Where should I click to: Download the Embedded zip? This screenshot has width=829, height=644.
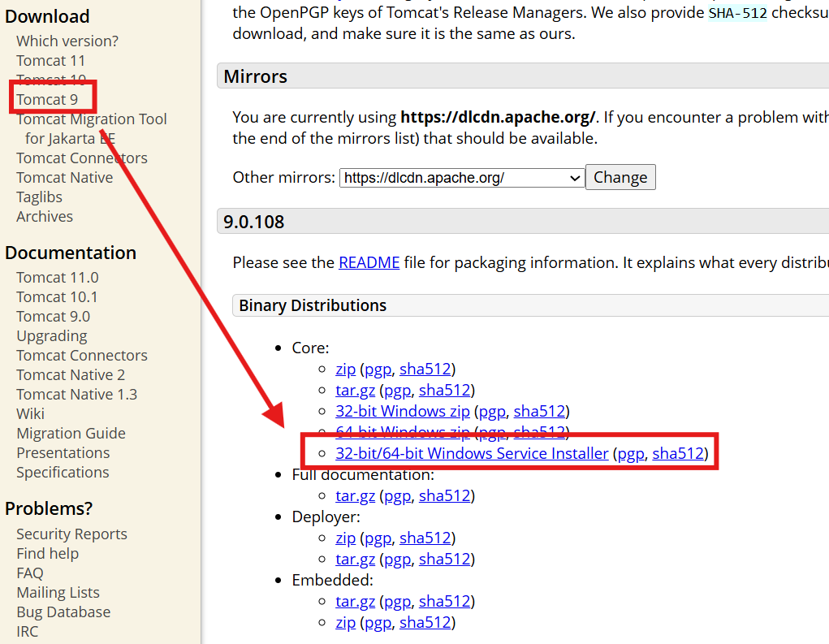(346, 623)
